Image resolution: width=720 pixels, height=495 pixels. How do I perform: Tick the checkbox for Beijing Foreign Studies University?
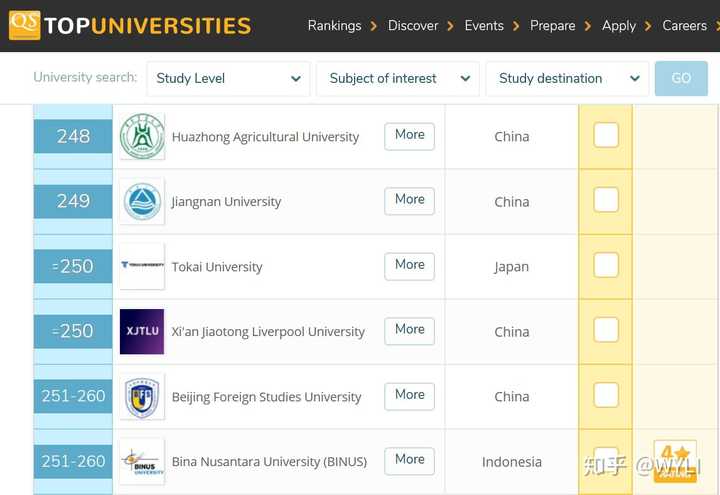606,395
